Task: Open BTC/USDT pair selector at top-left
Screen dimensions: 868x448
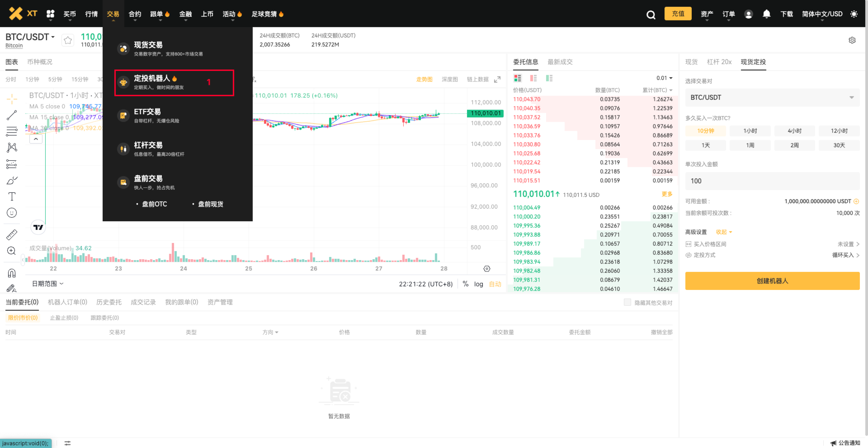Action: point(30,37)
